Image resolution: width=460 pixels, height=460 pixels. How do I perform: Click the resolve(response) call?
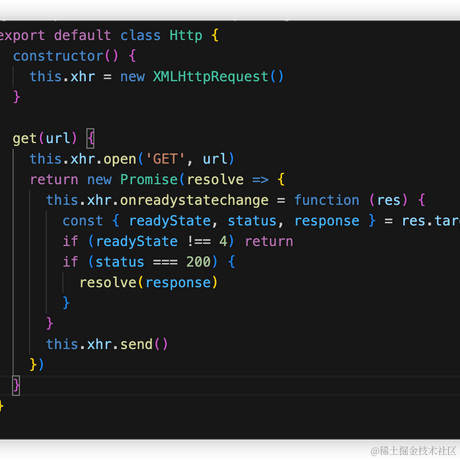pos(148,283)
